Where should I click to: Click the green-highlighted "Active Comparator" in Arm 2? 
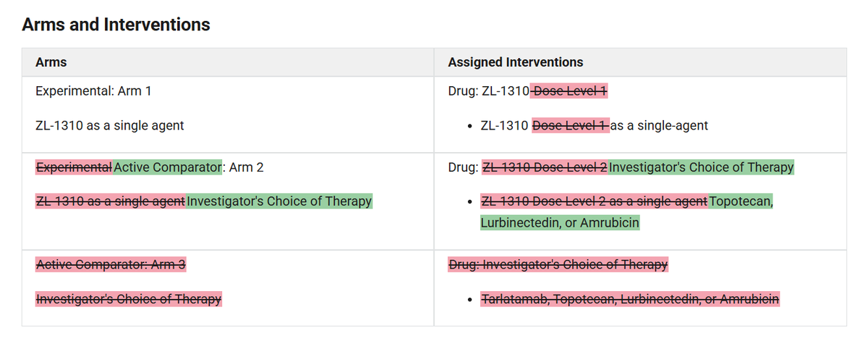(167, 167)
